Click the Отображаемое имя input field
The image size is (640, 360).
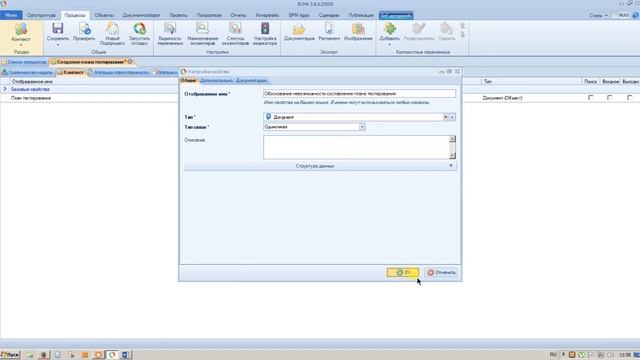359,93
